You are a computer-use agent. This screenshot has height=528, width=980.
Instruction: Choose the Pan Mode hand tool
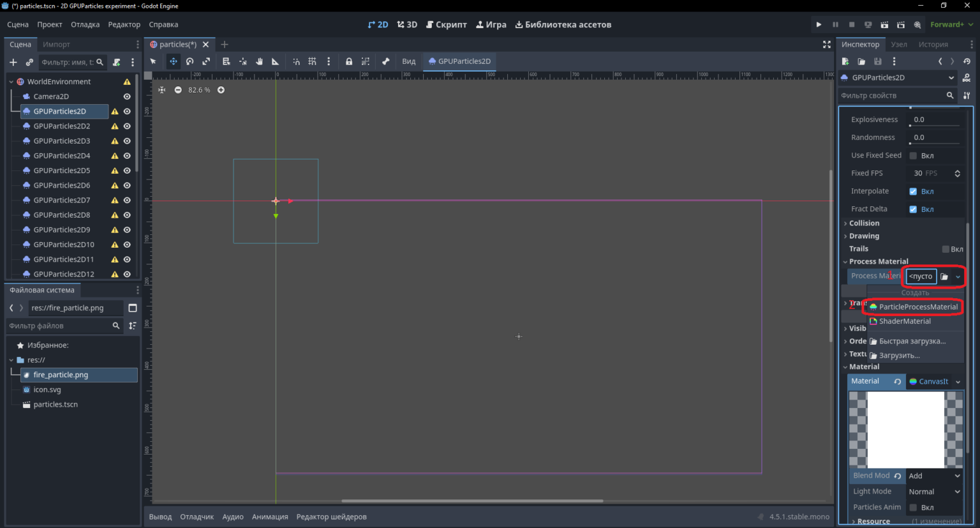pos(259,61)
